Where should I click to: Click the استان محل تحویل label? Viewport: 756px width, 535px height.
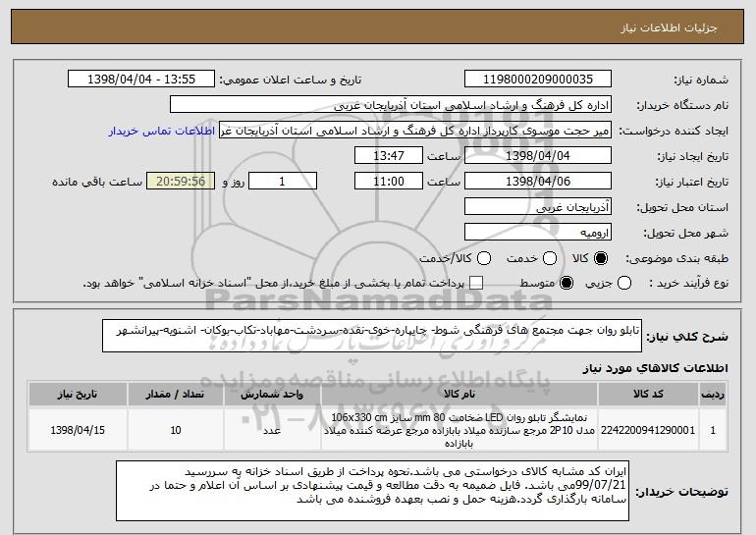tap(682, 208)
